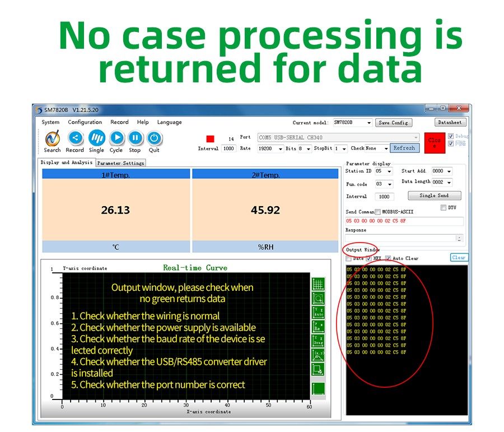Toggle the chart grid icon
The height and width of the screenshot is (432, 504).
pyautogui.click(x=318, y=284)
